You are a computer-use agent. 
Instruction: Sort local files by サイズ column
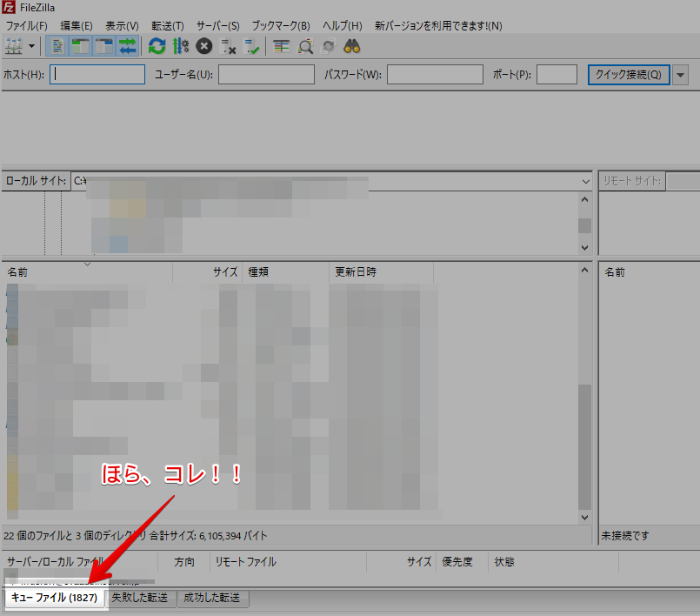click(208, 272)
